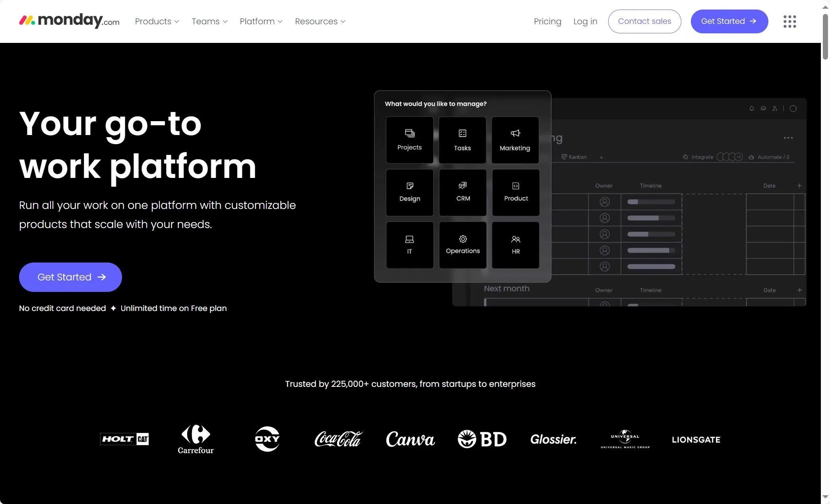Viewport: 830px width, 504px height.
Task: Click the notification bell icon in preview
Action: coord(751,108)
